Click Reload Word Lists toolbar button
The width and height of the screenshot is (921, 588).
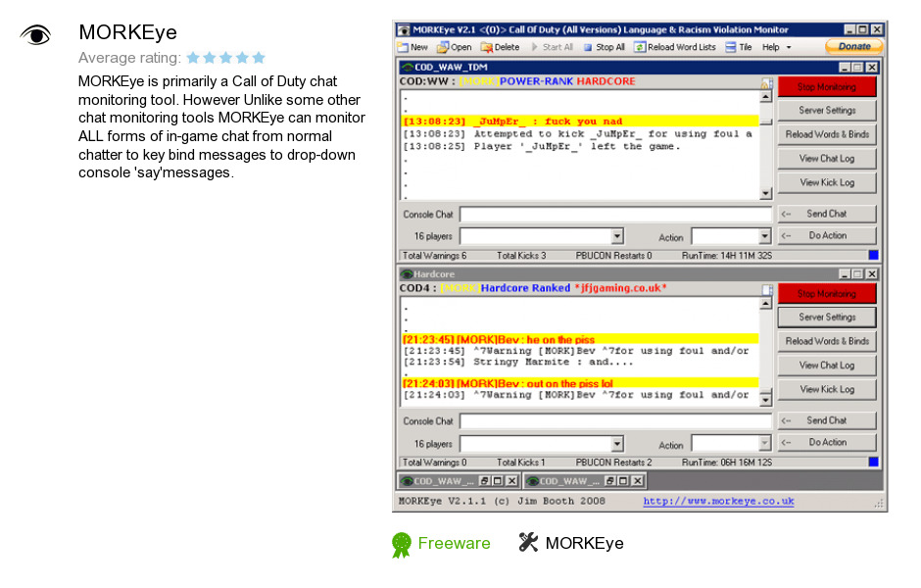tap(675, 47)
